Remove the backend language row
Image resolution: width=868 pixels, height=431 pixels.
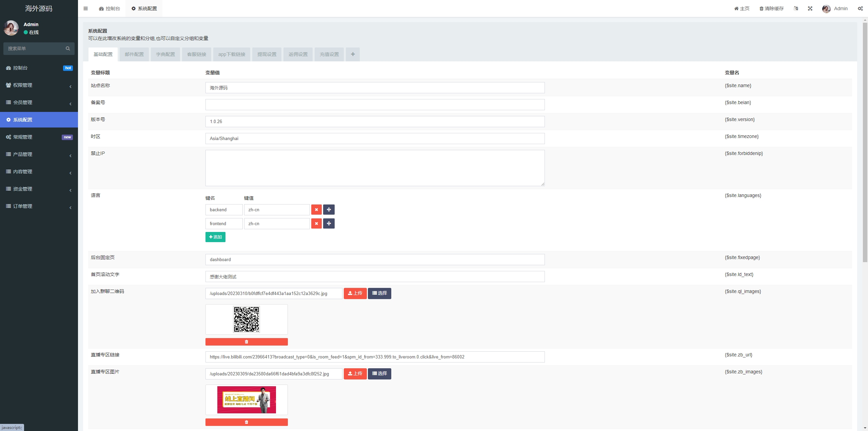tap(316, 210)
